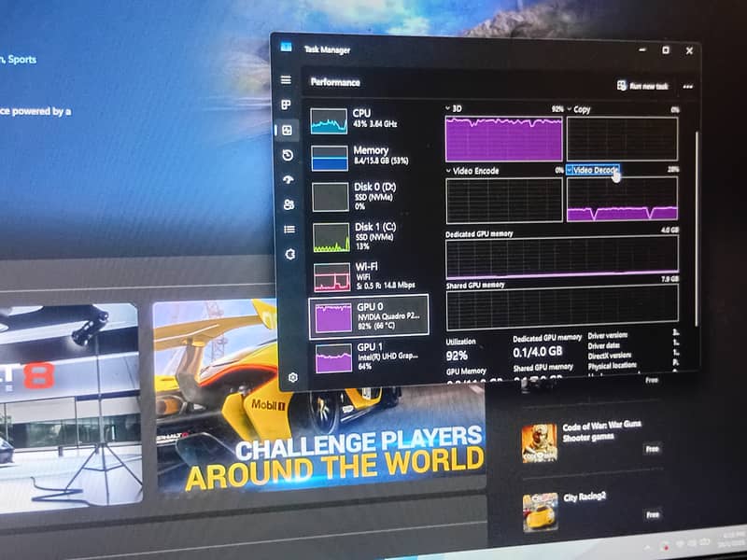
Task: Click the Free button for City Racing2
Action: [x=653, y=515]
